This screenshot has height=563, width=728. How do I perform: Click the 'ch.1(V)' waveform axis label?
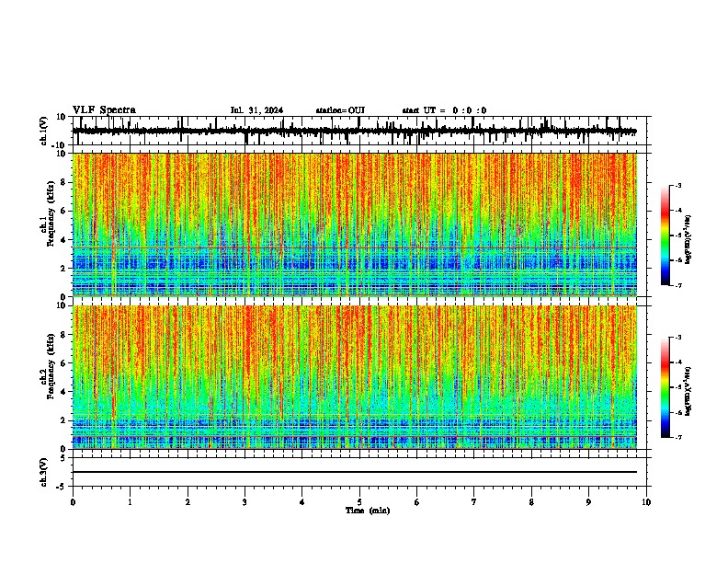pos(44,131)
